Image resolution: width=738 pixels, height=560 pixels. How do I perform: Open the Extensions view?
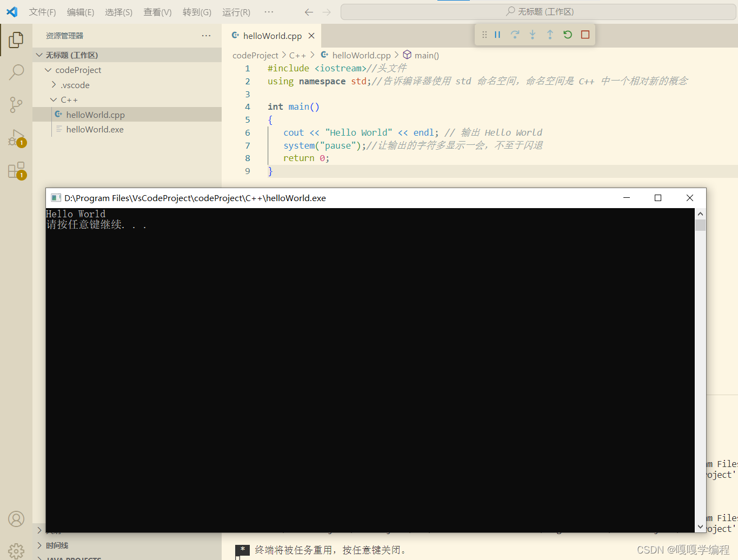[16, 170]
